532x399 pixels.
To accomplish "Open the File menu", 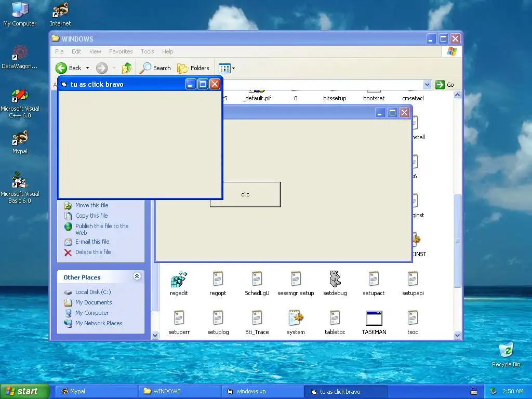I will (x=59, y=51).
